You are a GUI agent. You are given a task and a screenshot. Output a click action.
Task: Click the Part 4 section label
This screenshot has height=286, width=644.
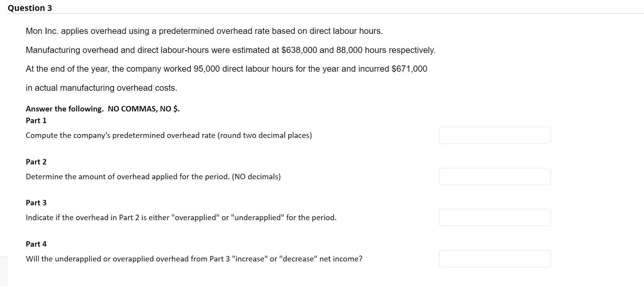pos(35,244)
